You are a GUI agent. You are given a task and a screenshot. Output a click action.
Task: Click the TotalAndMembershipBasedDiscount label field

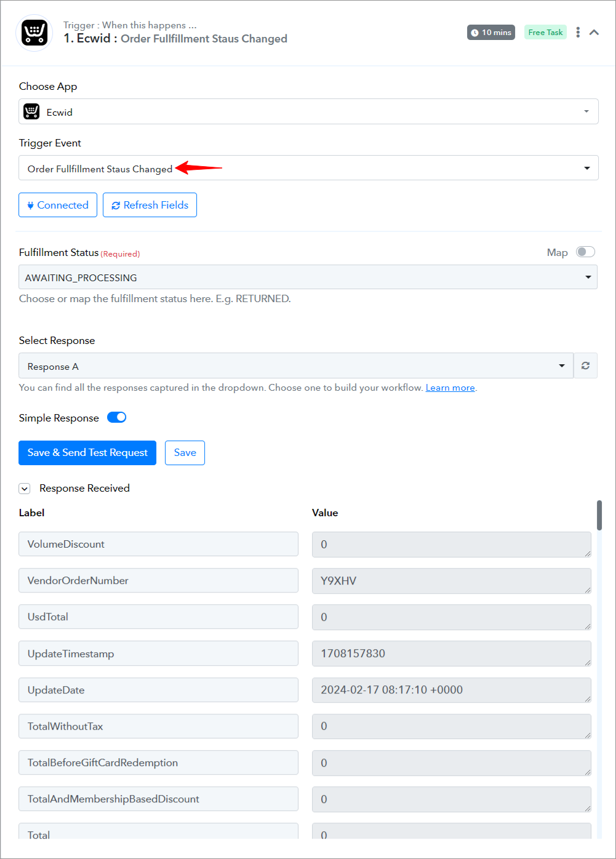tap(158, 799)
